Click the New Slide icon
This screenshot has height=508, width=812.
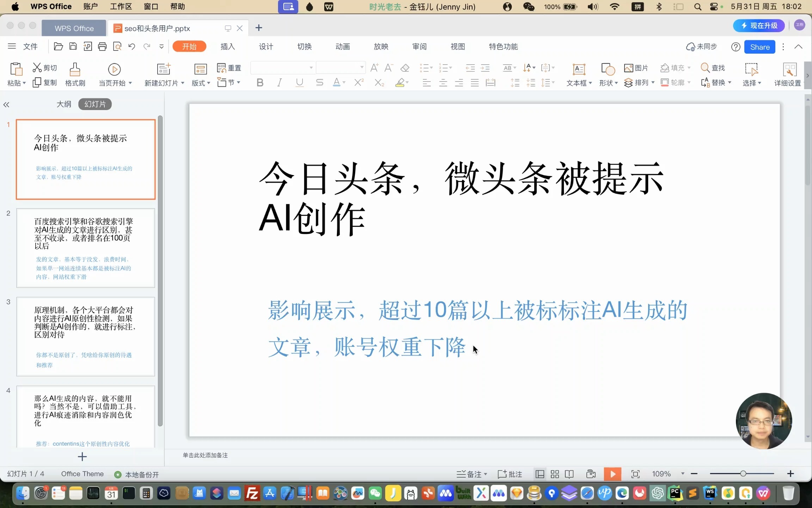164,69
